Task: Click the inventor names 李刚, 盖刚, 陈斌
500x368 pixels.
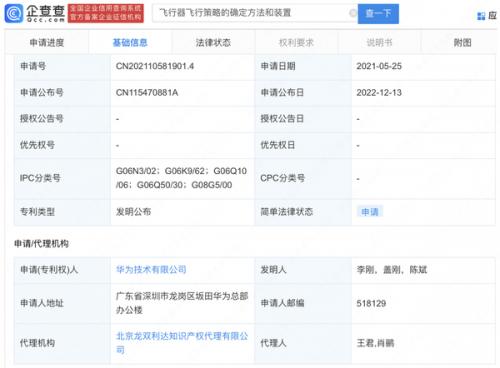Action: coord(392,269)
